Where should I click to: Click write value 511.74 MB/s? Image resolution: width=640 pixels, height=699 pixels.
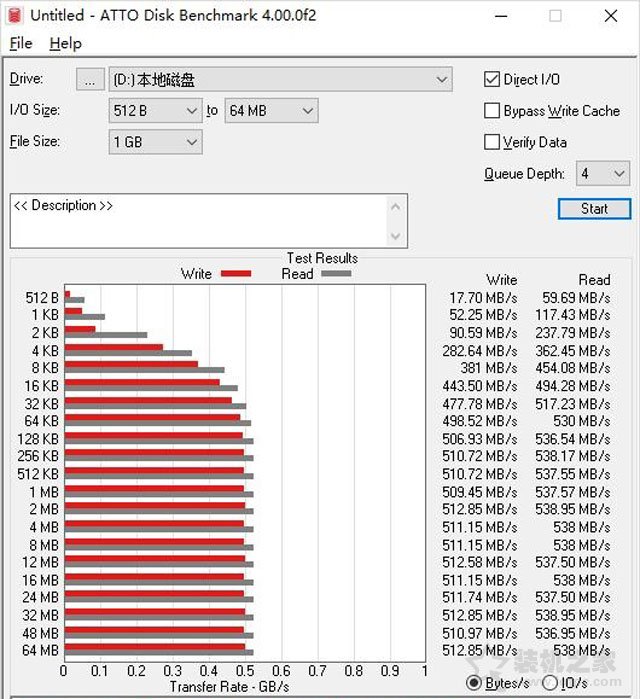[x=480, y=597]
